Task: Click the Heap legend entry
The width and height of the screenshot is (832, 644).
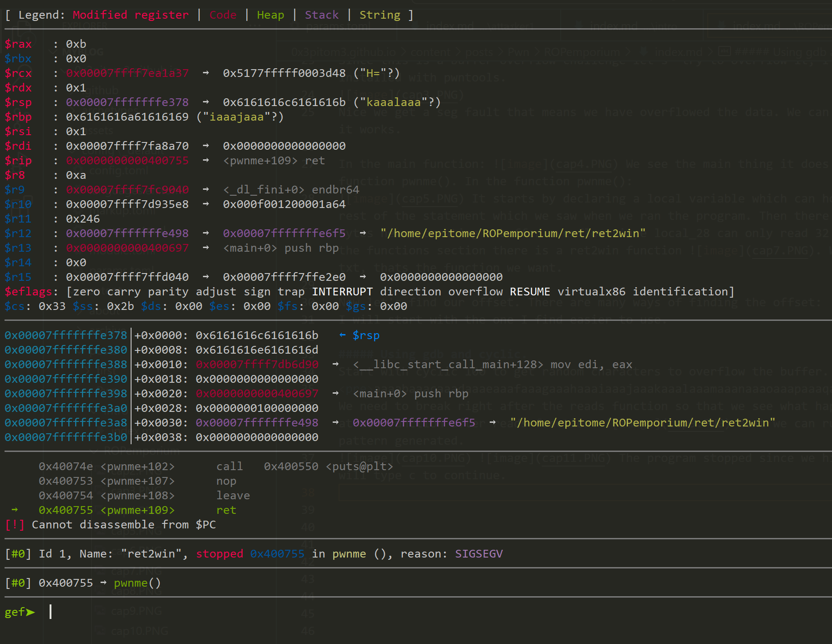Action: pyautogui.click(x=270, y=15)
